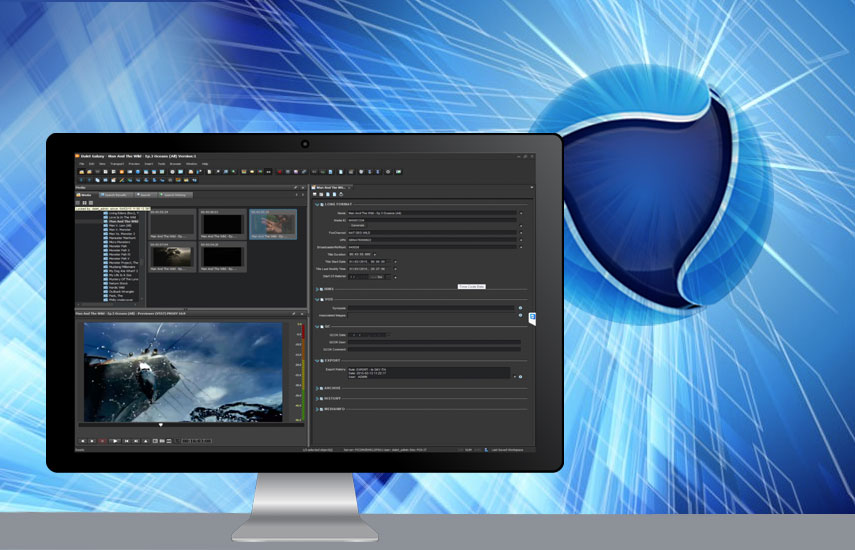Click the round icon beside Associated Images field
The image size is (855, 550).
point(520,315)
